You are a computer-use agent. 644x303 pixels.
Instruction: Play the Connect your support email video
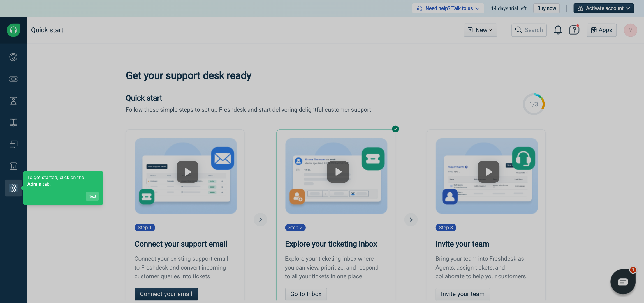tap(187, 172)
